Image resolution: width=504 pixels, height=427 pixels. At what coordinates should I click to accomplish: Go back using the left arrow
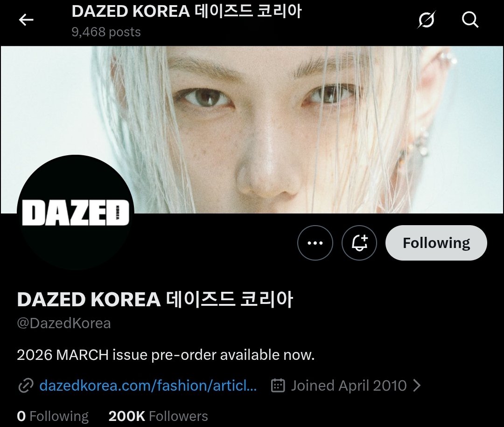[x=26, y=20]
